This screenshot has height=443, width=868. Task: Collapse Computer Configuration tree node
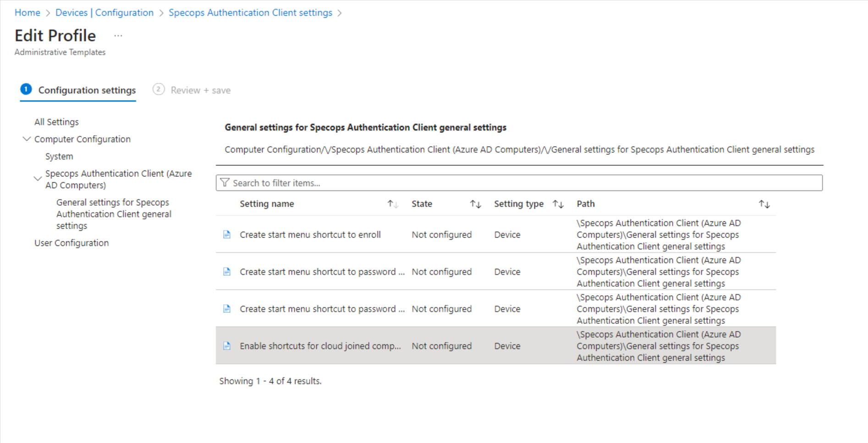(x=27, y=139)
